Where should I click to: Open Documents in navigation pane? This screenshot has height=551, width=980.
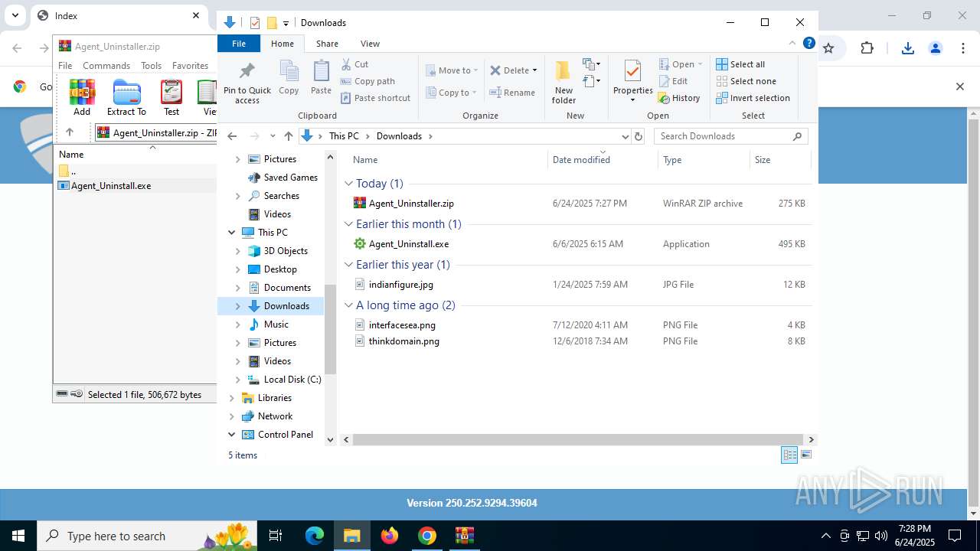point(287,288)
